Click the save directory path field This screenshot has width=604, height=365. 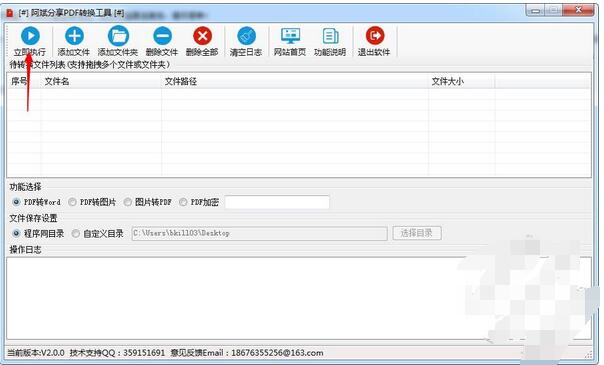click(x=259, y=233)
